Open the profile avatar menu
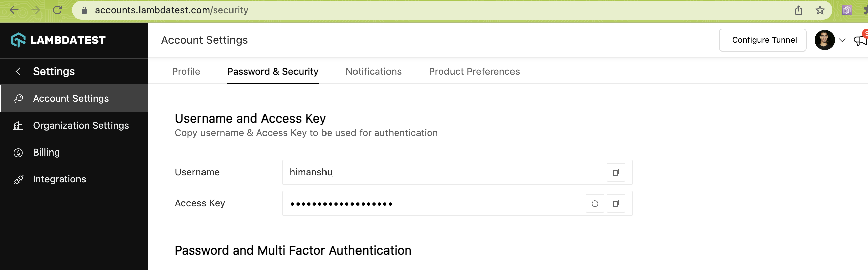The image size is (868, 270). pyautogui.click(x=824, y=40)
